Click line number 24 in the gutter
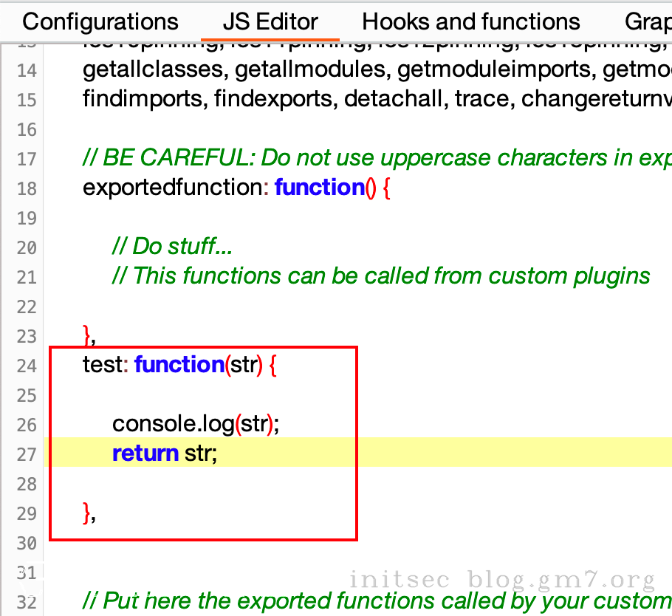672x616 pixels. pyautogui.click(x=26, y=366)
